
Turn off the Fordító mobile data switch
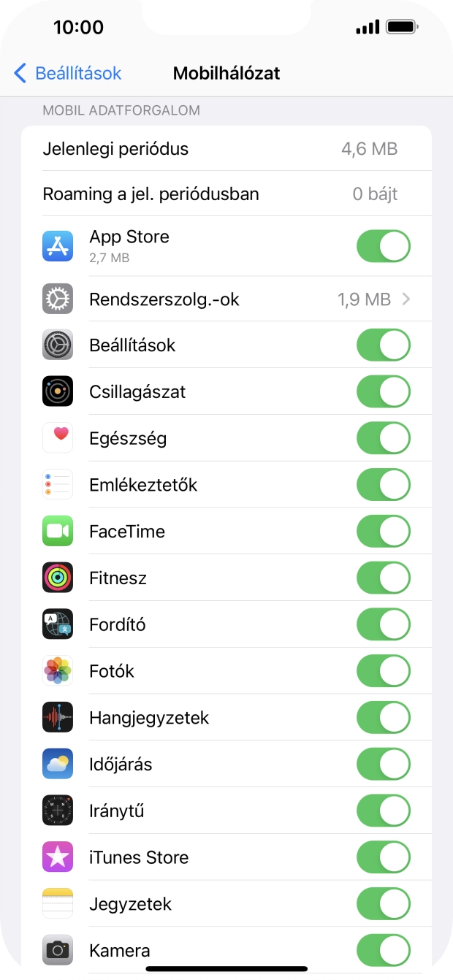tap(383, 624)
